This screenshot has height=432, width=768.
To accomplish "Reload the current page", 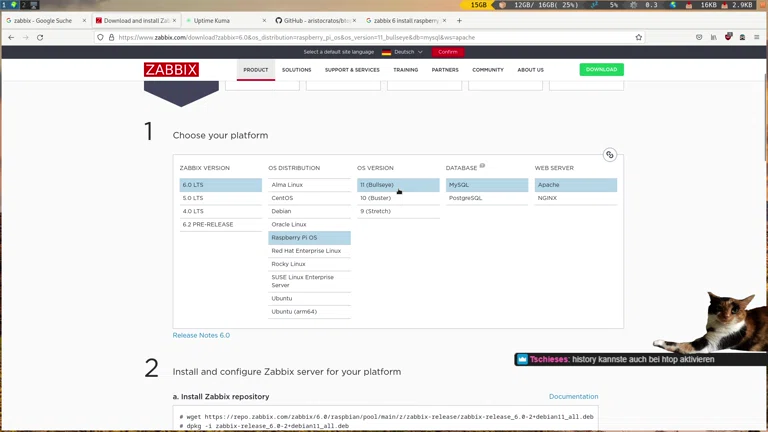I will point(40,37).
